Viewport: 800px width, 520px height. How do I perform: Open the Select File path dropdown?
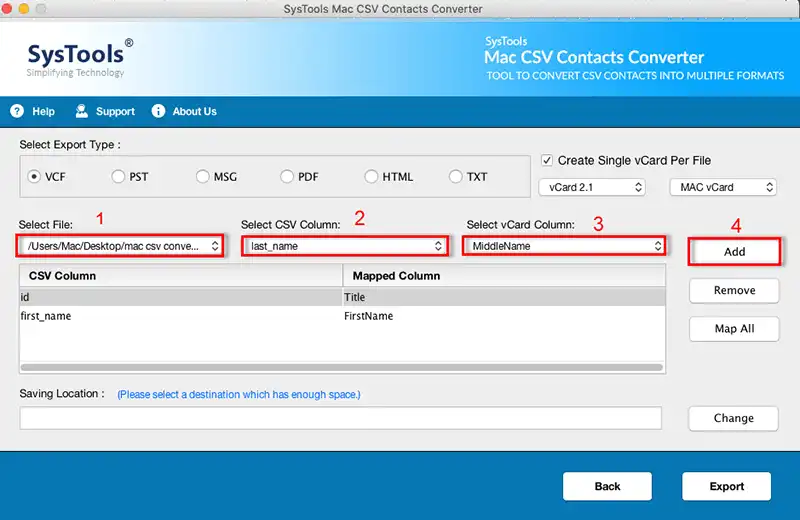point(120,246)
